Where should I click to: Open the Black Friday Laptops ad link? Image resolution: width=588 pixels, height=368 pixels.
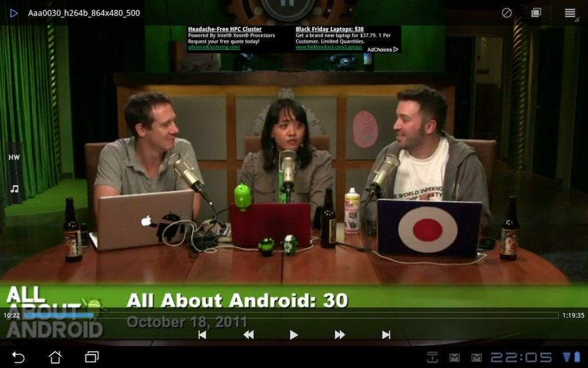point(330,29)
